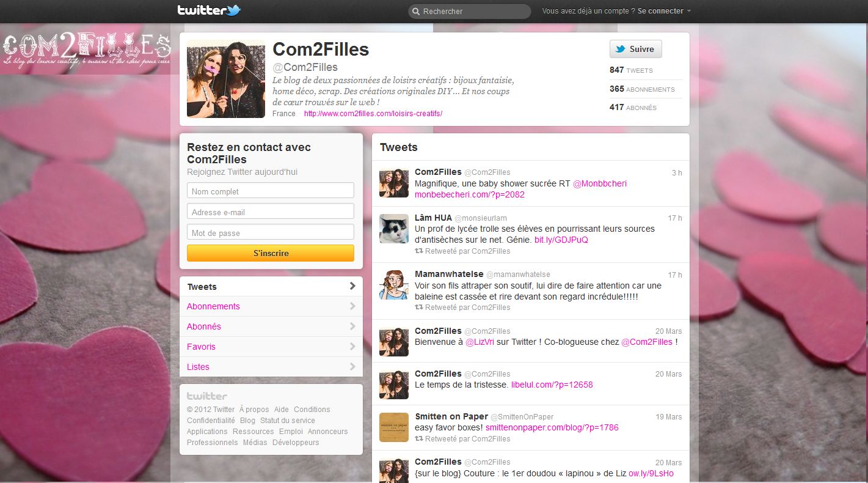Click Lâm HUA cat avatar

coord(394,229)
